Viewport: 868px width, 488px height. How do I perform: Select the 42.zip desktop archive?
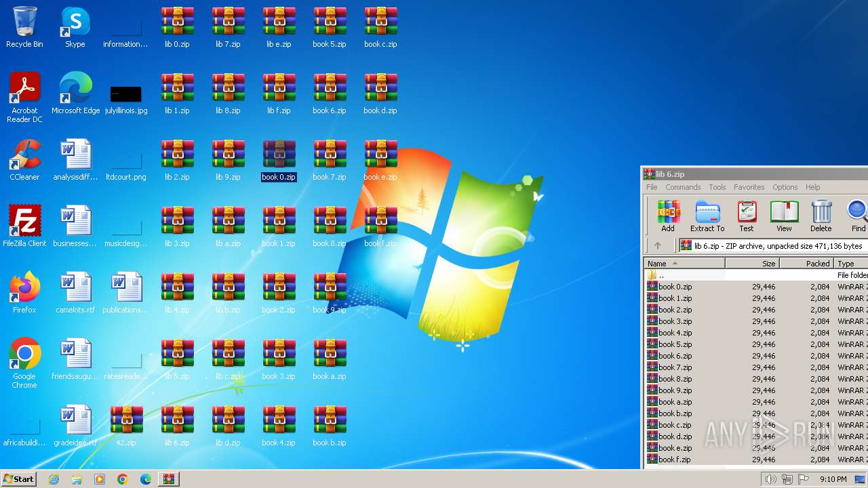click(126, 426)
